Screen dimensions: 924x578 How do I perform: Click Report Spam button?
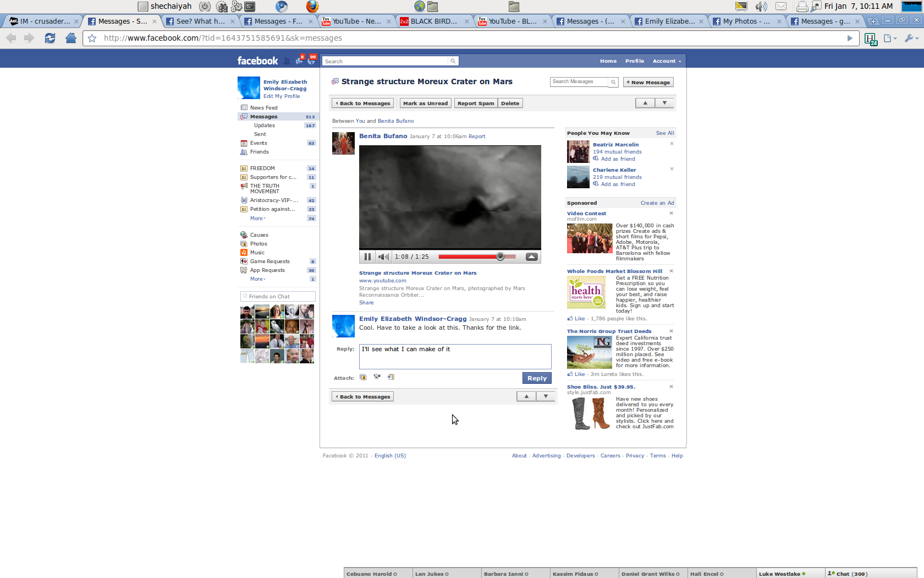point(476,103)
